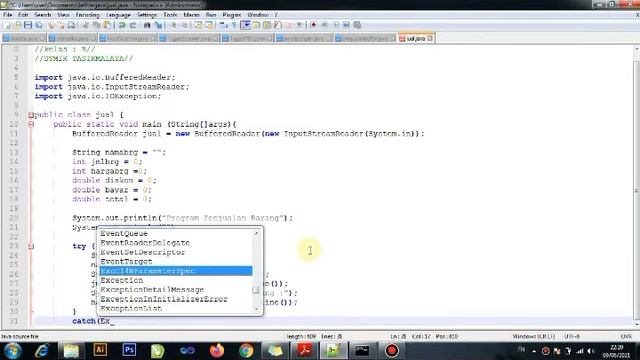
Task: Open the File menu
Action: coord(7,15)
